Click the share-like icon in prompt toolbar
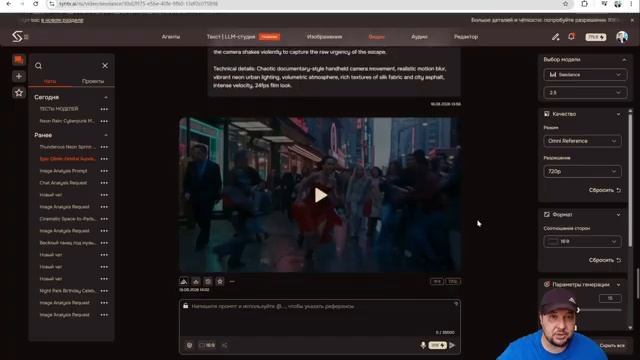This screenshot has width=640, height=360. pos(224,345)
